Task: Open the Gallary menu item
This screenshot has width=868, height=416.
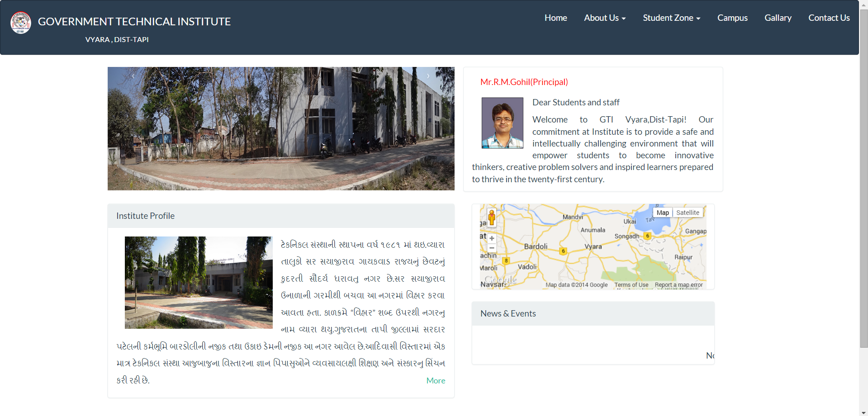Action: [x=778, y=18]
